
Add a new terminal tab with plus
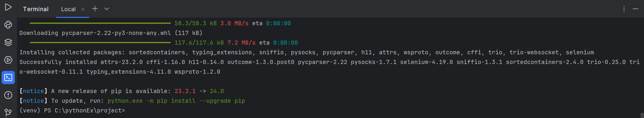pyautogui.click(x=95, y=9)
